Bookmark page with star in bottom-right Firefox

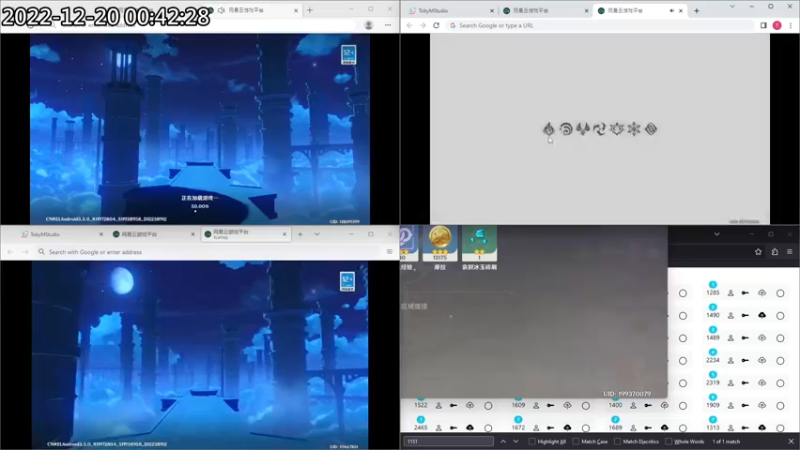click(758, 252)
